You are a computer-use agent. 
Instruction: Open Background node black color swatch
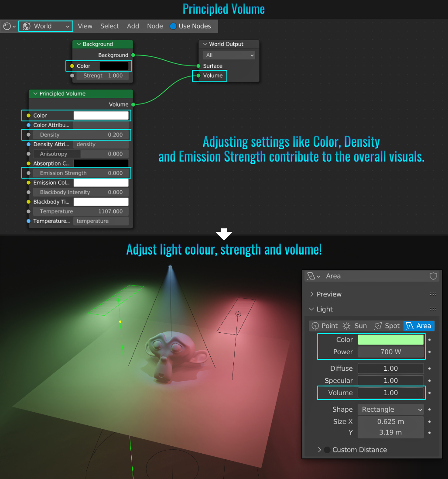click(114, 66)
